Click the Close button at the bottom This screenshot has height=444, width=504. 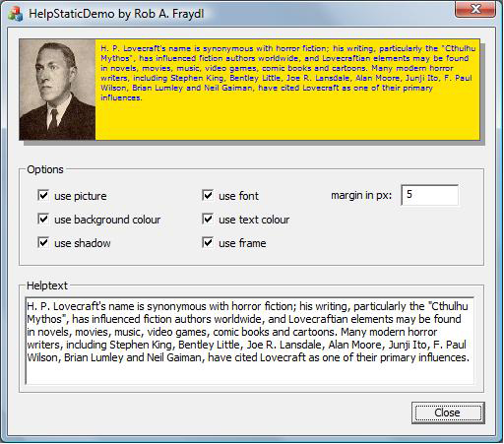[x=448, y=412]
